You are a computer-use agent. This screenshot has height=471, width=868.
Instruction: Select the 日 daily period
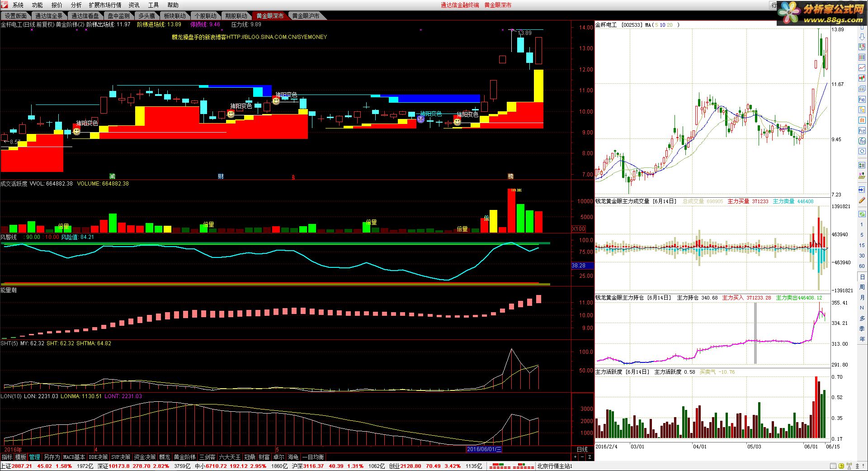[x=862, y=276]
